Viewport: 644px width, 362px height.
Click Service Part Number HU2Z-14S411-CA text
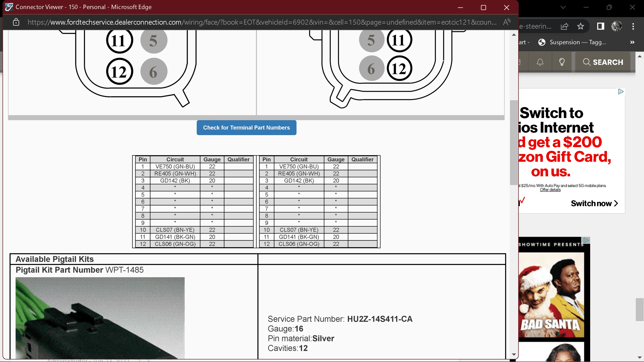pos(340,319)
